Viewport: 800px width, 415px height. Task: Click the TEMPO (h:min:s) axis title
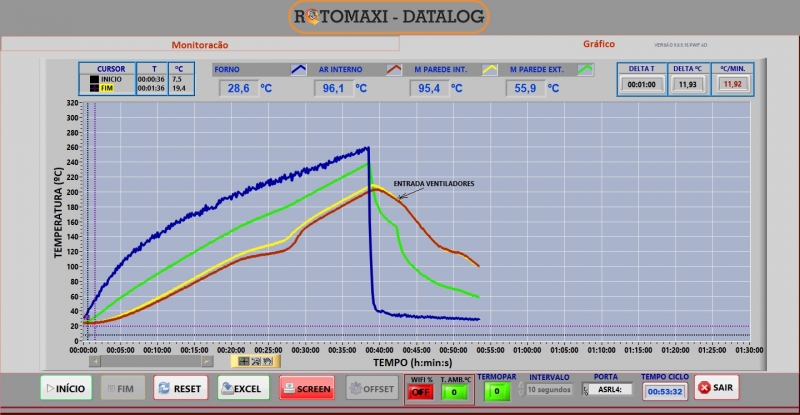(412, 362)
